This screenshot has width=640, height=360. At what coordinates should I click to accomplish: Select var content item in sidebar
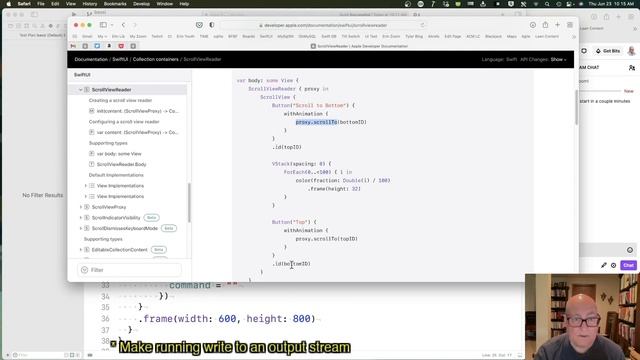click(137, 132)
